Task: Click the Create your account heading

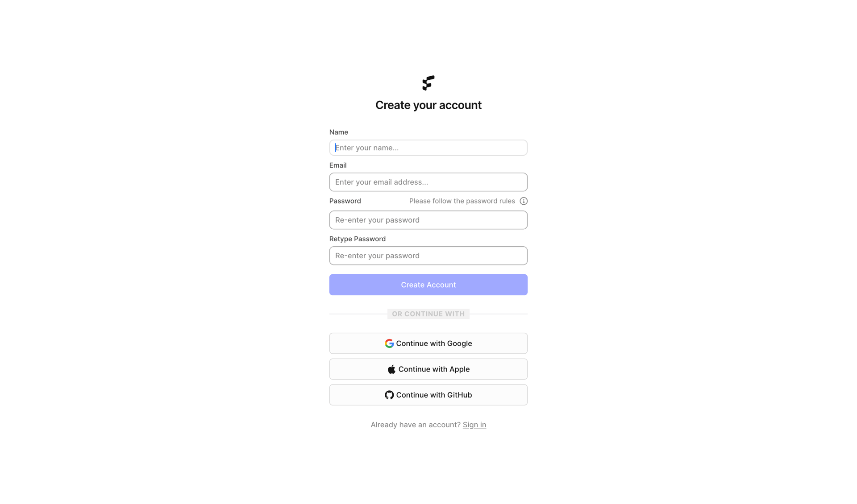Action: 428,105
